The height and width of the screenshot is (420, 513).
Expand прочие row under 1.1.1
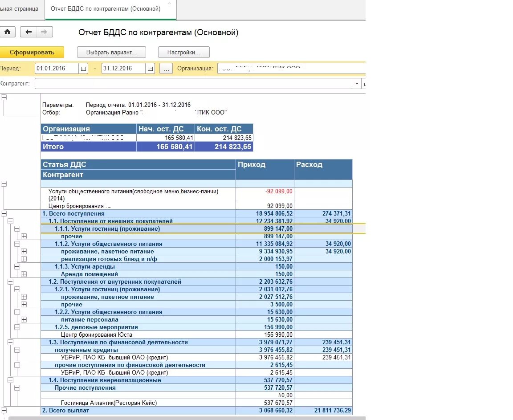coord(24,236)
